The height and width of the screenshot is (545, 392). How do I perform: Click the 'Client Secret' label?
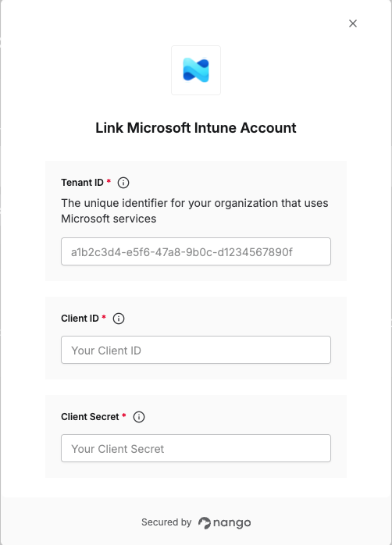click(x=90, y=417)
